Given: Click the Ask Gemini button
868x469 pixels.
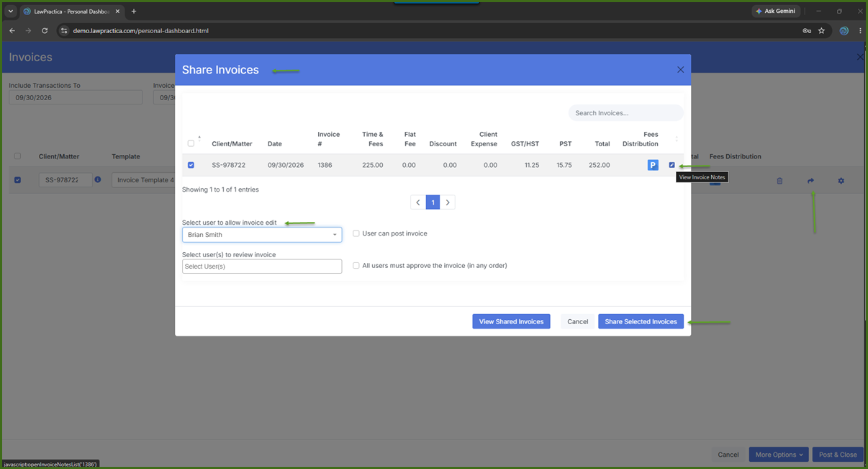Looking at the screenshot, I should tap(777, 12).
